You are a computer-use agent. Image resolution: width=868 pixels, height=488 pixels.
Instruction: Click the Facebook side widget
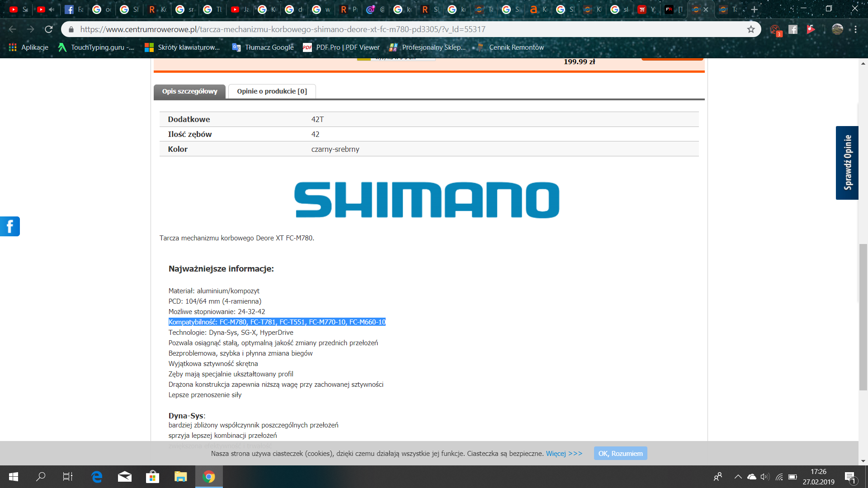pos(10,226)
